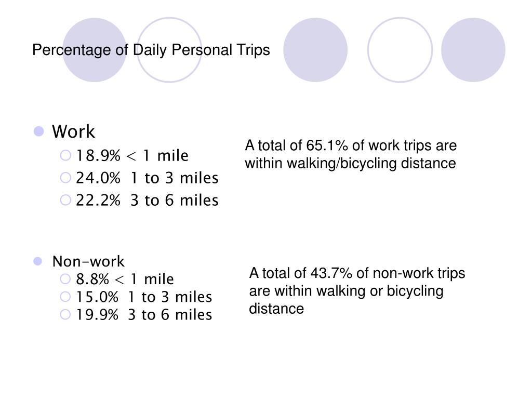Click hollow bullet next to 18.9% < 1 mile
The width and height of the screenshot is (532, 399).
point(65,155)
